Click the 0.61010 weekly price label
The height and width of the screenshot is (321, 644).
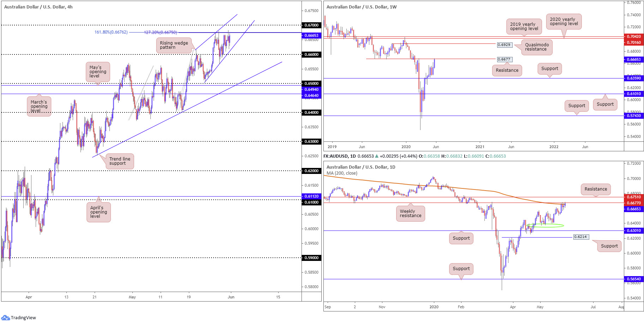[633, 94]
